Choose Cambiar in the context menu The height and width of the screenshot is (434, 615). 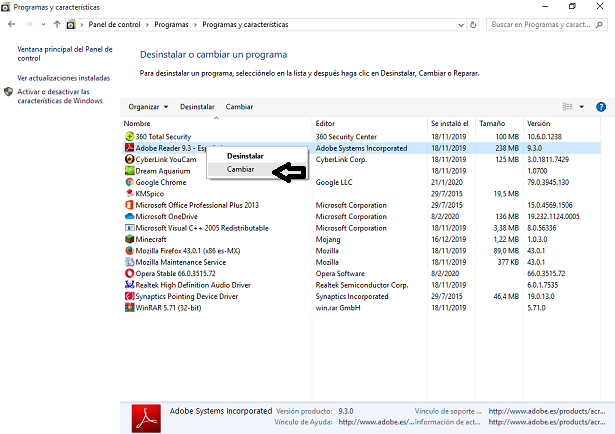[x=240, y=169]
